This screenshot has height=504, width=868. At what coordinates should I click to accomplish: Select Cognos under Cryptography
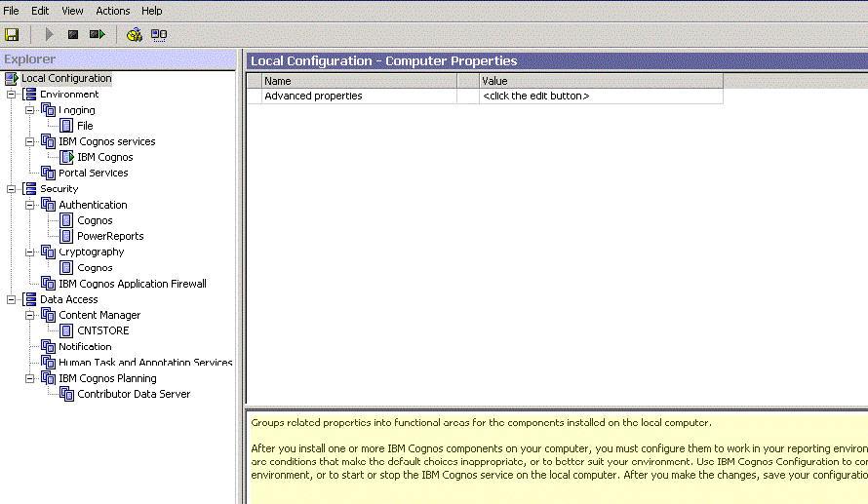point(96,268)
